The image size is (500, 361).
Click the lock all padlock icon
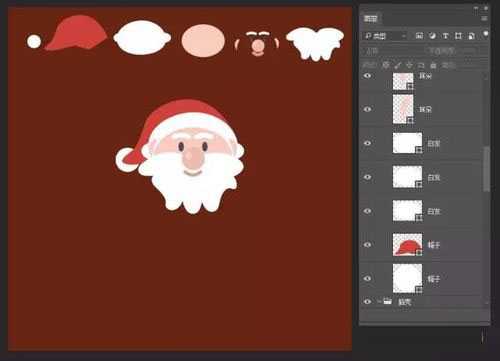[433, 65]
